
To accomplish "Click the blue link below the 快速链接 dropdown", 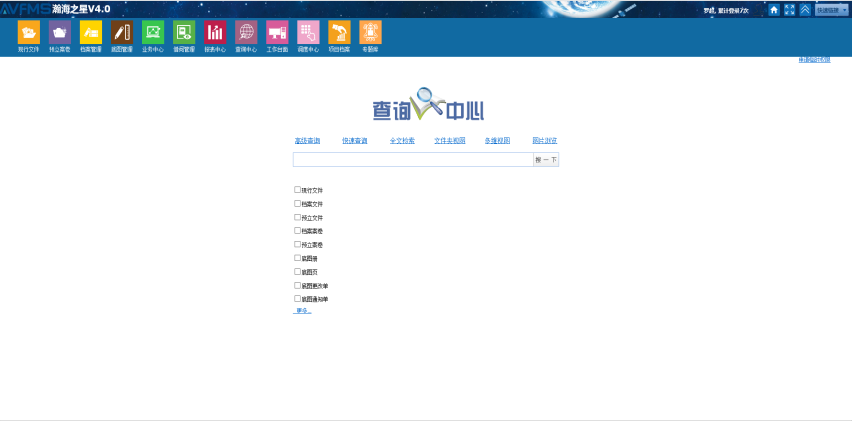I will click(814, 60).
